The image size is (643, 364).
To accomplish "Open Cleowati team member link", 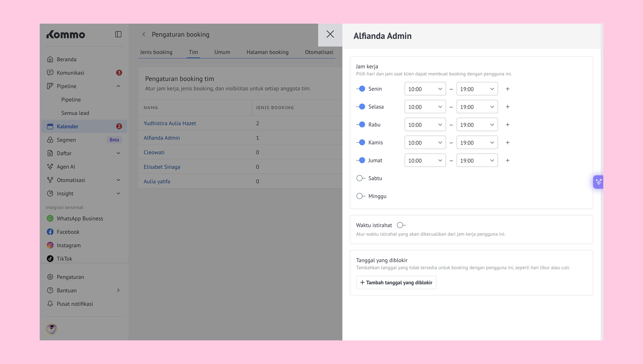I will click(154, 152).
